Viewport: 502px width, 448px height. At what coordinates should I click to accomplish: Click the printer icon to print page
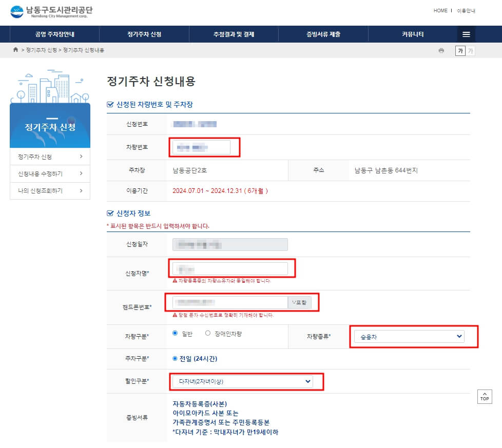click(440, 50)
